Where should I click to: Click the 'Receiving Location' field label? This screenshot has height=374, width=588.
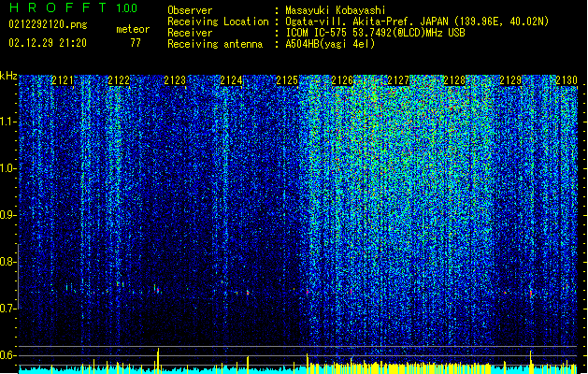click(x=218, y=22)
